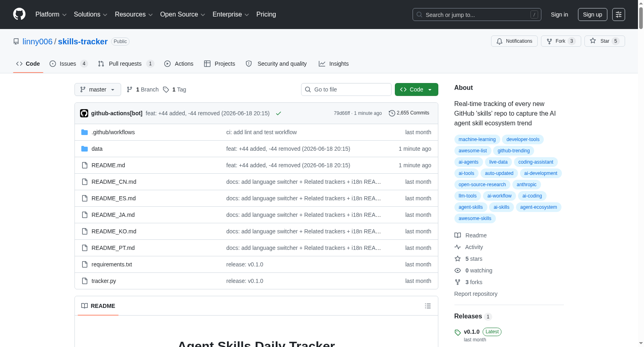The image size is (644, 347).
Task: Click the Sign in link
Action: [559, 15]
